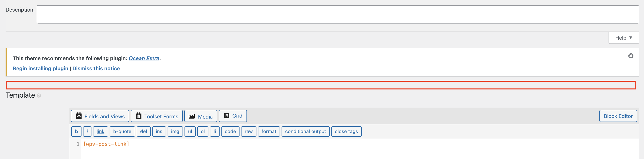Open Media picker with image icon
The image size is (644, 159).
[200, 116]
